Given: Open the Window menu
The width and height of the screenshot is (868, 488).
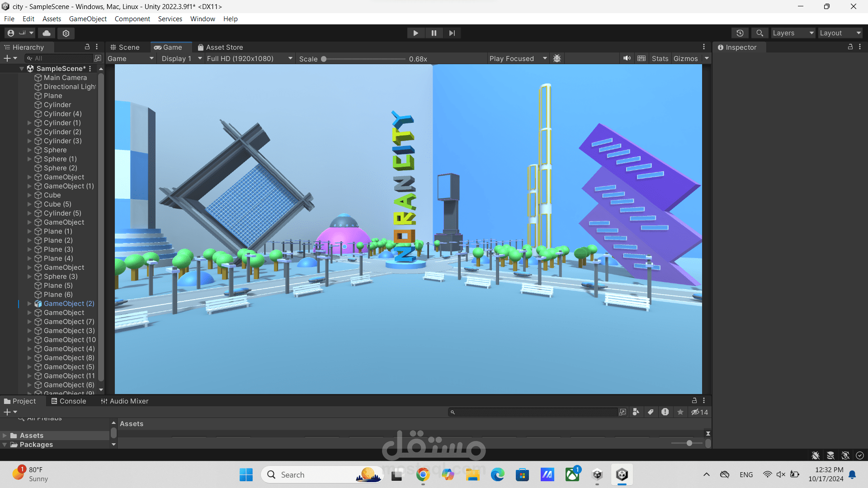Looking at the screenshot, I should pyautogui.click(x=203, y=19).
